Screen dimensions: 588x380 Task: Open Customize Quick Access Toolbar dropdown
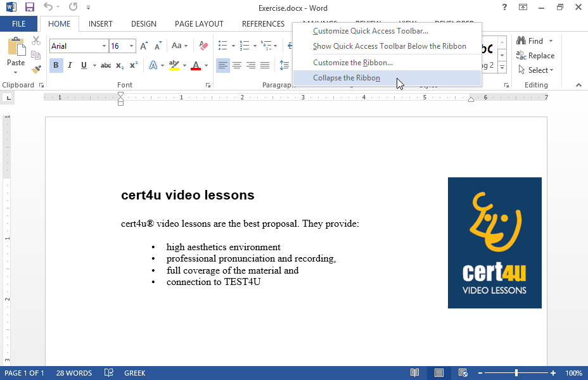coord(88,7)
